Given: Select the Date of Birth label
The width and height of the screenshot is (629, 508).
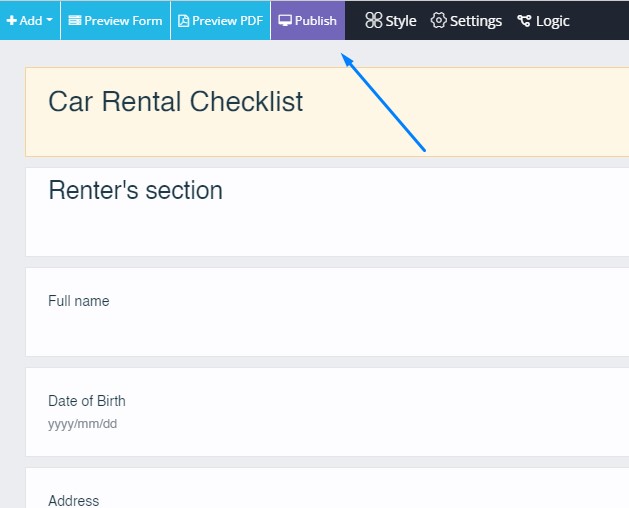Looking at the screenshot, I should 87,401.
